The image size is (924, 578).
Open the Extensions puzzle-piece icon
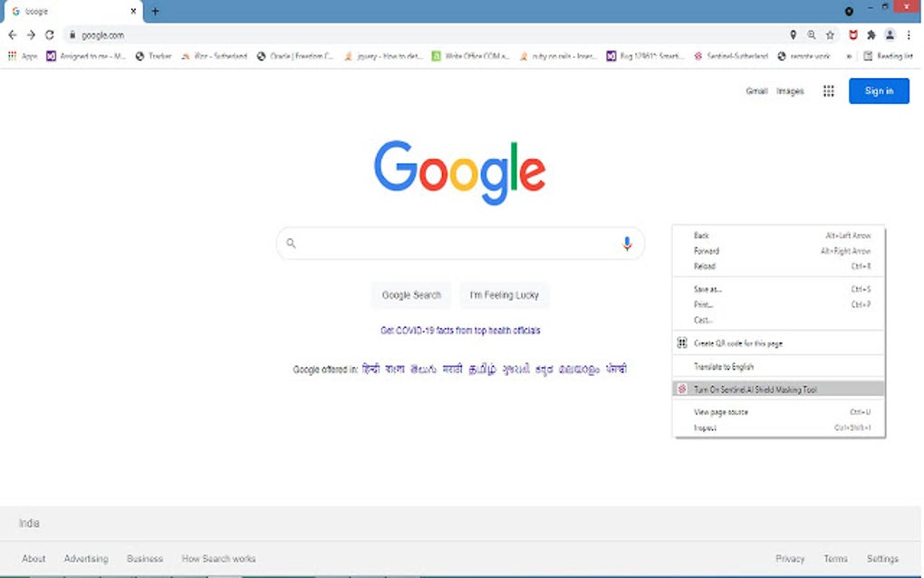tap(869, 34)
